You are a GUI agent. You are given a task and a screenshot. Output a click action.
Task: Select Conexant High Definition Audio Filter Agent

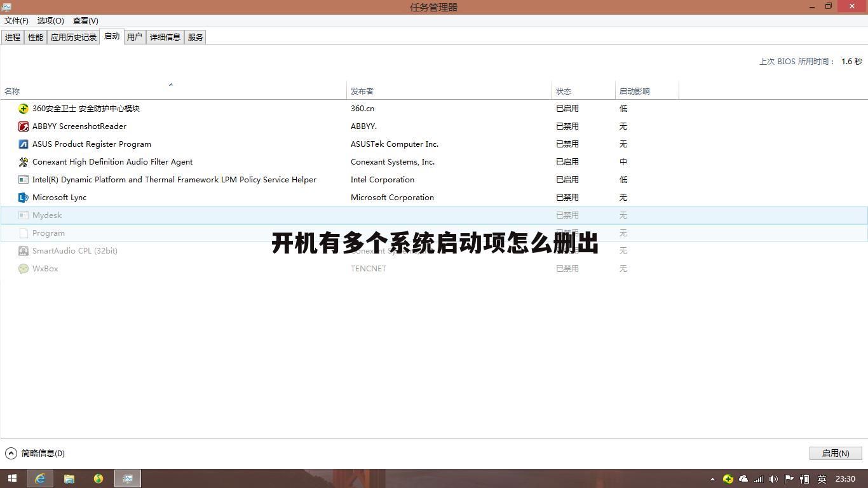[434, 162]
